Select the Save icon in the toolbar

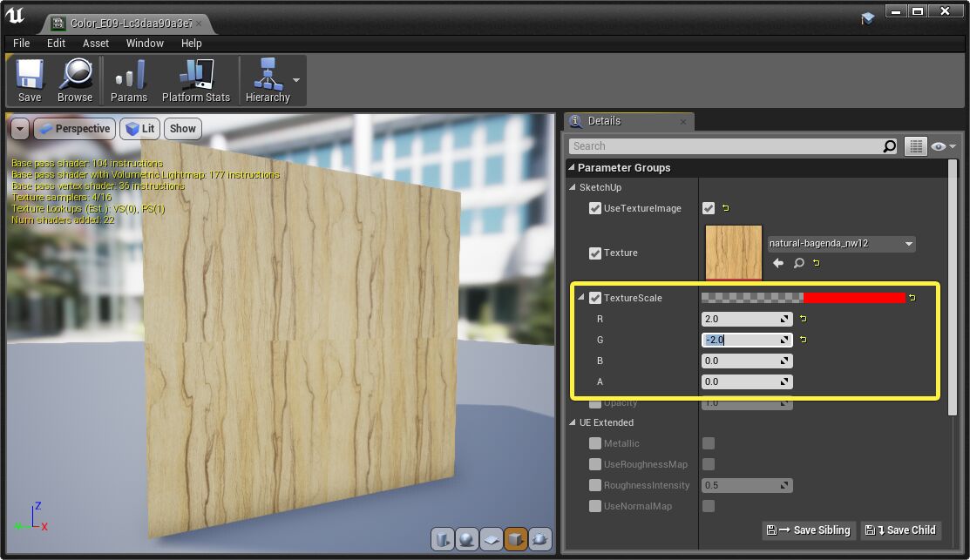click(29, 79)
